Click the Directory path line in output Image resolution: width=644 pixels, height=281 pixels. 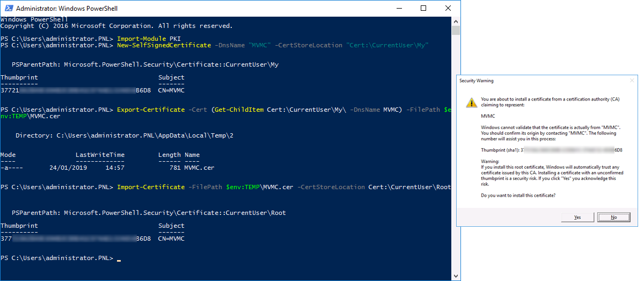125,135
